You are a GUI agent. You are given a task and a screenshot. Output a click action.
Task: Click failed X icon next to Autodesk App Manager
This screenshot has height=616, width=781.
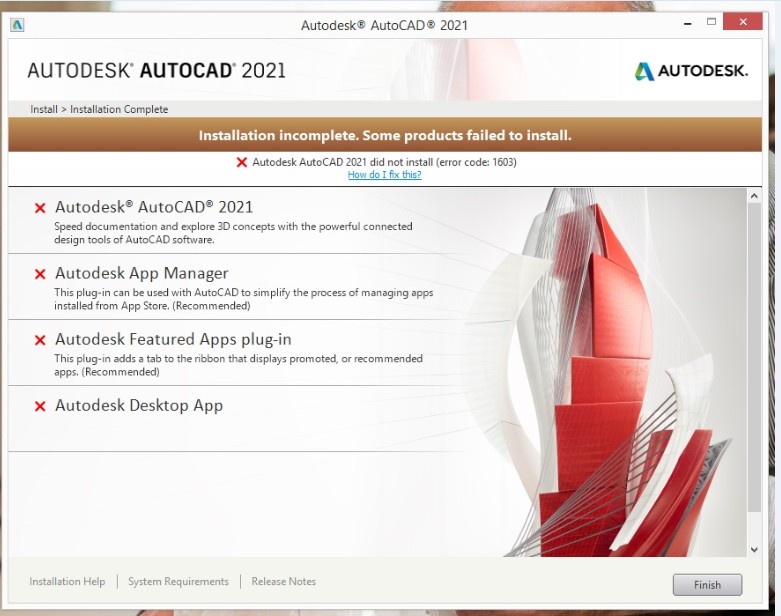(40, 274)
